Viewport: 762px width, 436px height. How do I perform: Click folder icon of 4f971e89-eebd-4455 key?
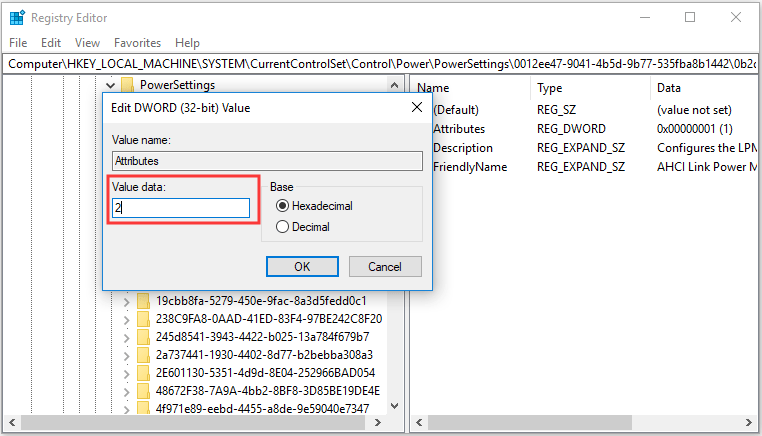[143, 408]
